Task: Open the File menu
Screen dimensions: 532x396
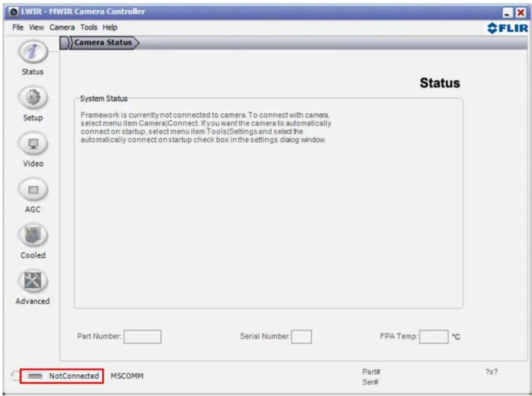Action: point(18,28)
